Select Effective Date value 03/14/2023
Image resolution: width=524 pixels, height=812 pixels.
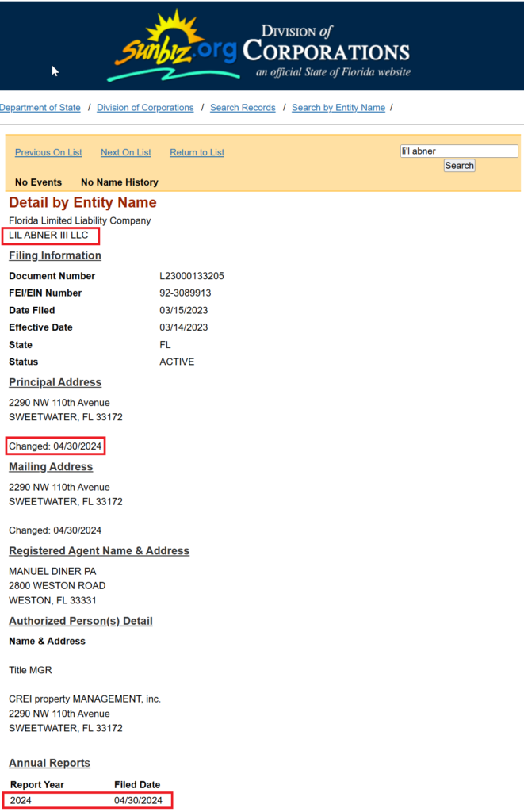point(184,327)
